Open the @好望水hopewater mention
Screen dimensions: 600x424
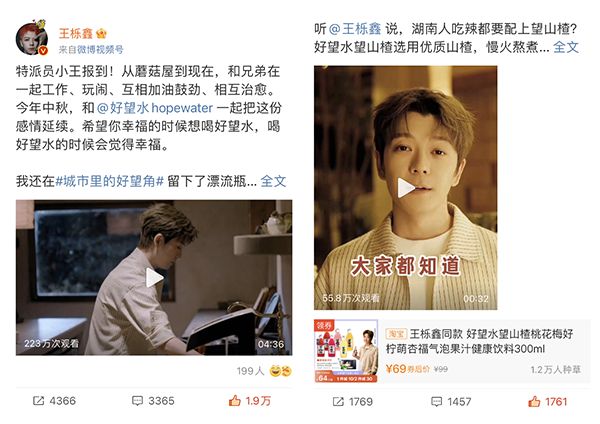click(x=154, y=108)
